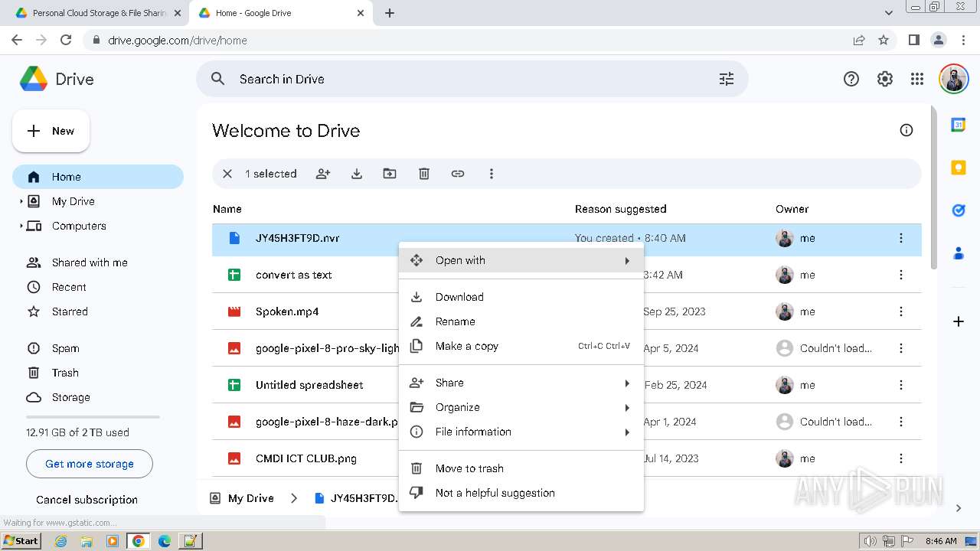
Task: Click the taskbar volume icon
Action: [871, 541]
